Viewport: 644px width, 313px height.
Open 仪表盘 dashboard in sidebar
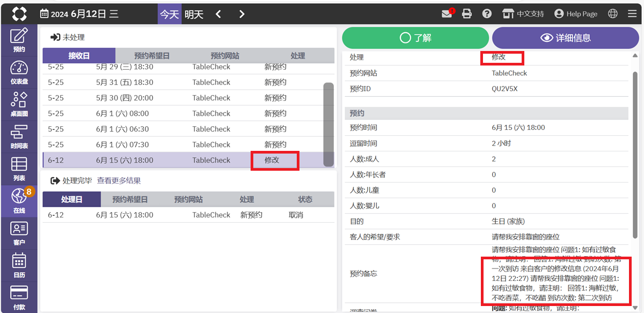[19, 72]
